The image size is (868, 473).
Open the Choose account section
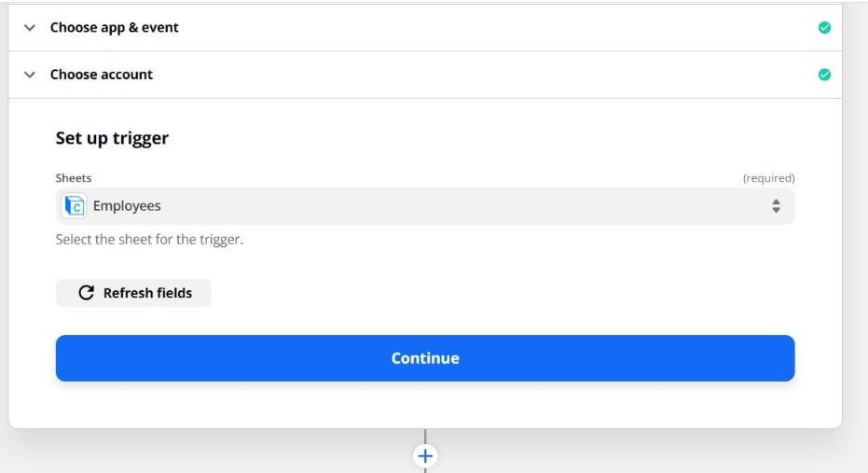point(425,75)
